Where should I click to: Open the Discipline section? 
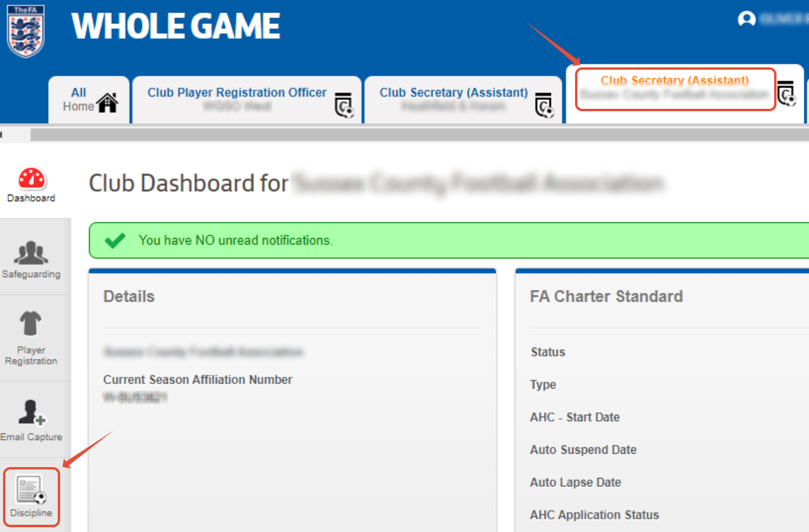pos(31,497)
